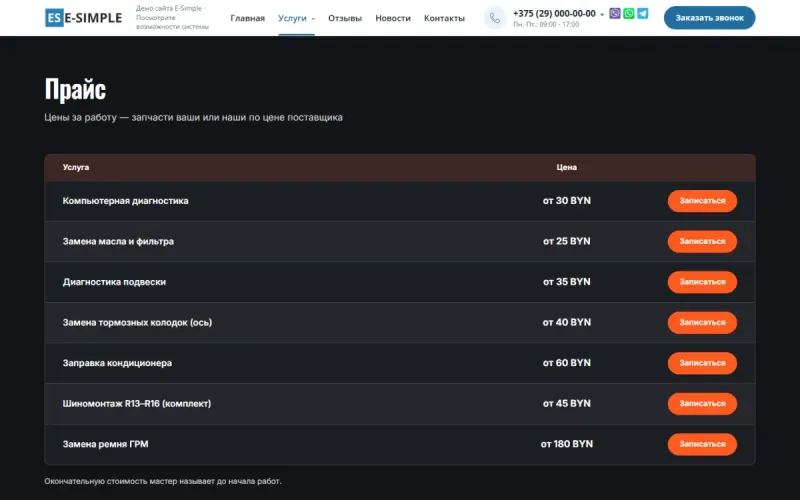Open the Контакты menu item
800x500 pixels.
[x=444, y=18]
